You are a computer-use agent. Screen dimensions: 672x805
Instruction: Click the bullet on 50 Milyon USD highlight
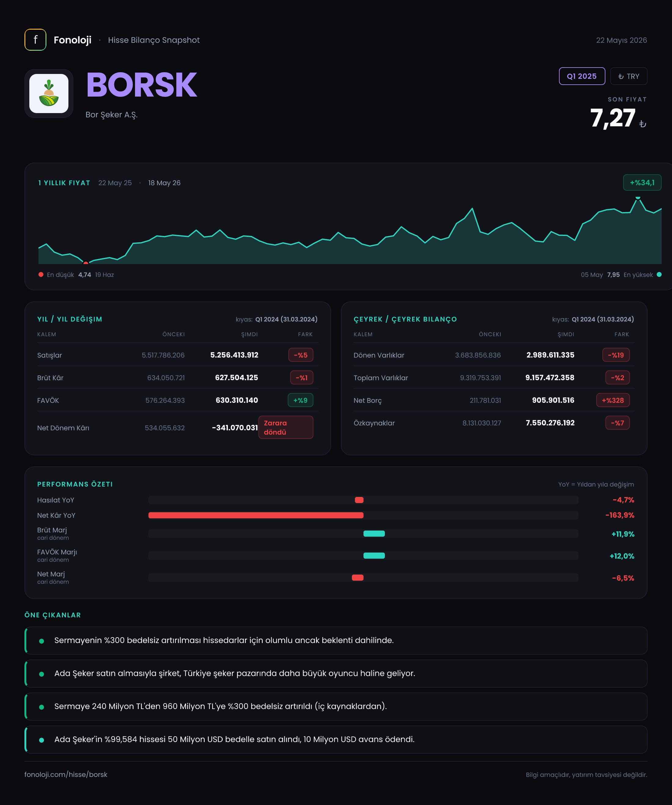click(41, 740)
